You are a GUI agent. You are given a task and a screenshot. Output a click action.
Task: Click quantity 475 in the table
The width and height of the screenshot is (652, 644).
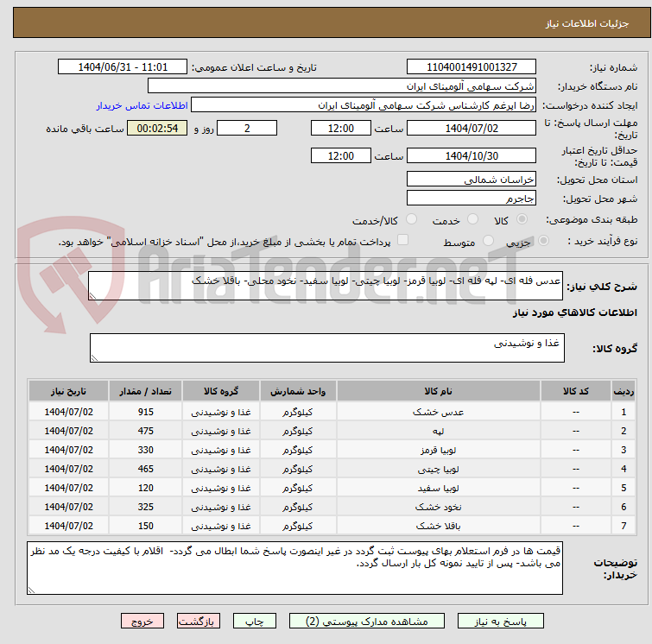[x=146, y=431]
